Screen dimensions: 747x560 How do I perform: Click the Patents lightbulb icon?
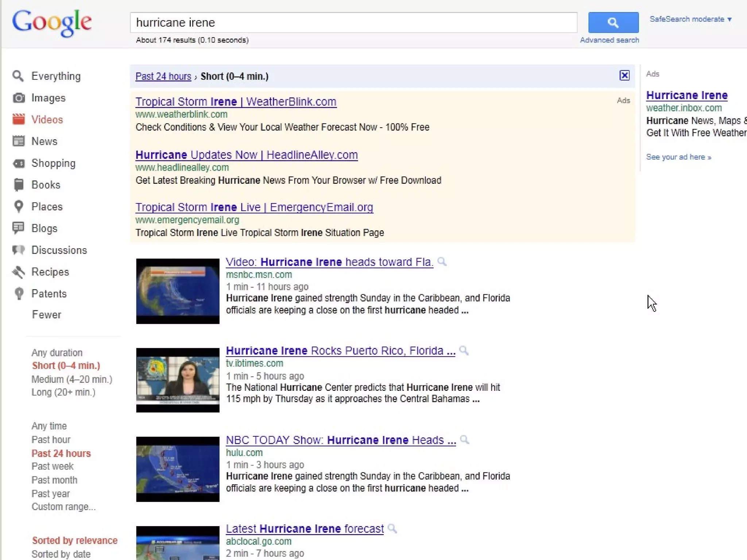coord(19,293)
